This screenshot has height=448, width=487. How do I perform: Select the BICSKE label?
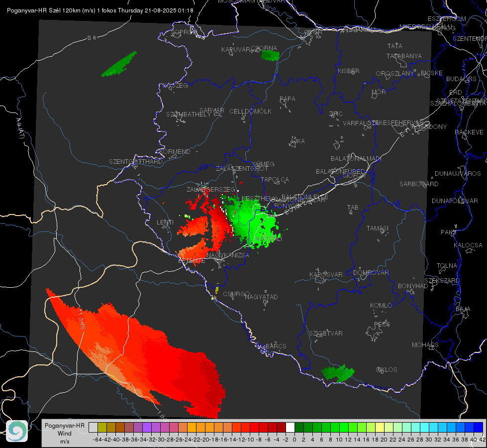(x=432, y=73)
